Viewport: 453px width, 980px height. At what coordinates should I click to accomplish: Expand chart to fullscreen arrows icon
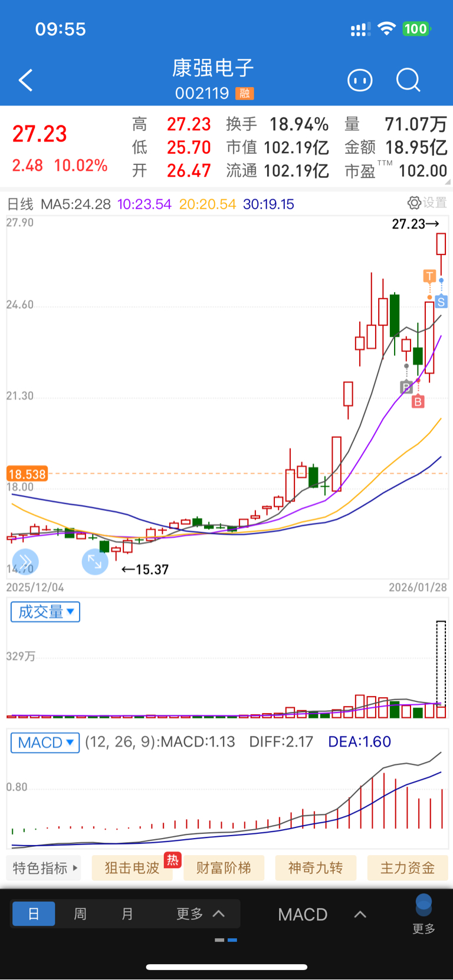pos(95,562)
